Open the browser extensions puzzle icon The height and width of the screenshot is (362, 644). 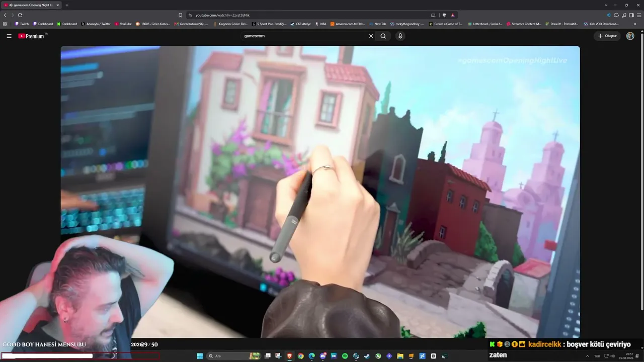click(x=616, y=15)
